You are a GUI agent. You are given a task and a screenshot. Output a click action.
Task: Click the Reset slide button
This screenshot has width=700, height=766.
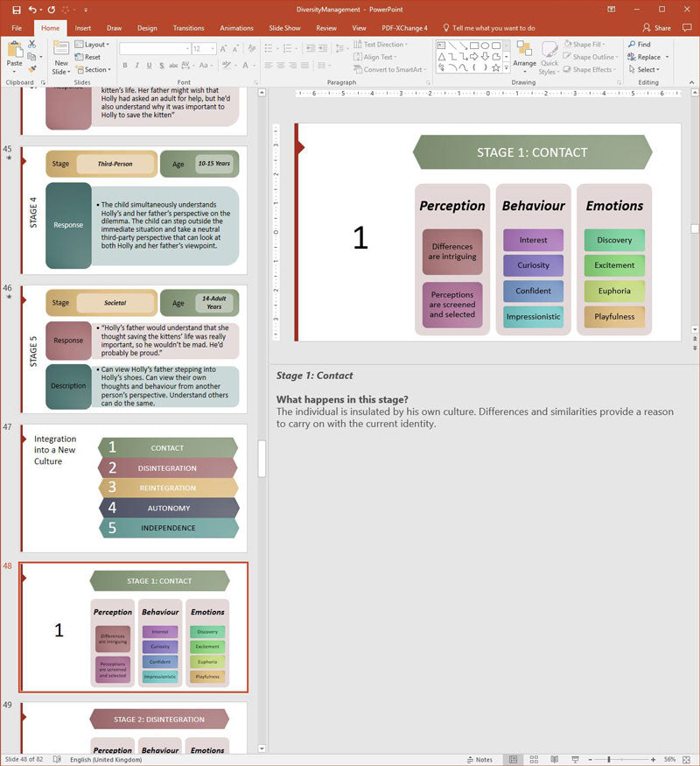click(x=87, y=57)
